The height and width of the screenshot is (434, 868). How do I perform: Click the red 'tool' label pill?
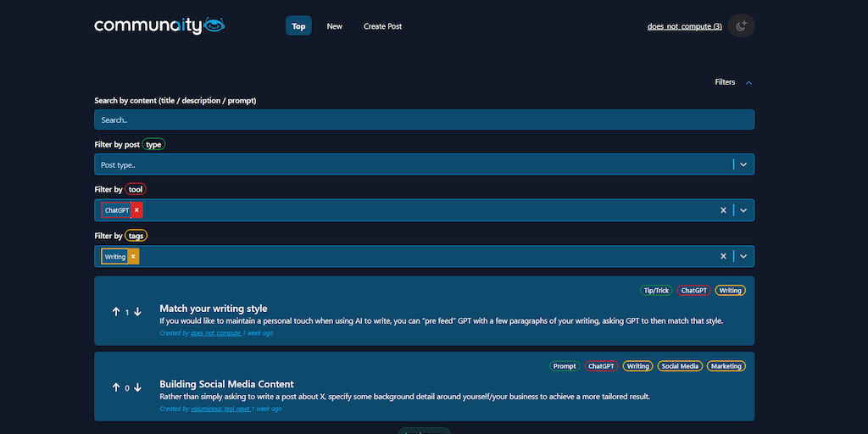[x=136, y=189]
